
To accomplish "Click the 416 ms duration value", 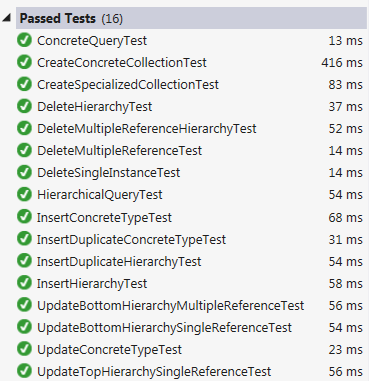I will 342,62.
